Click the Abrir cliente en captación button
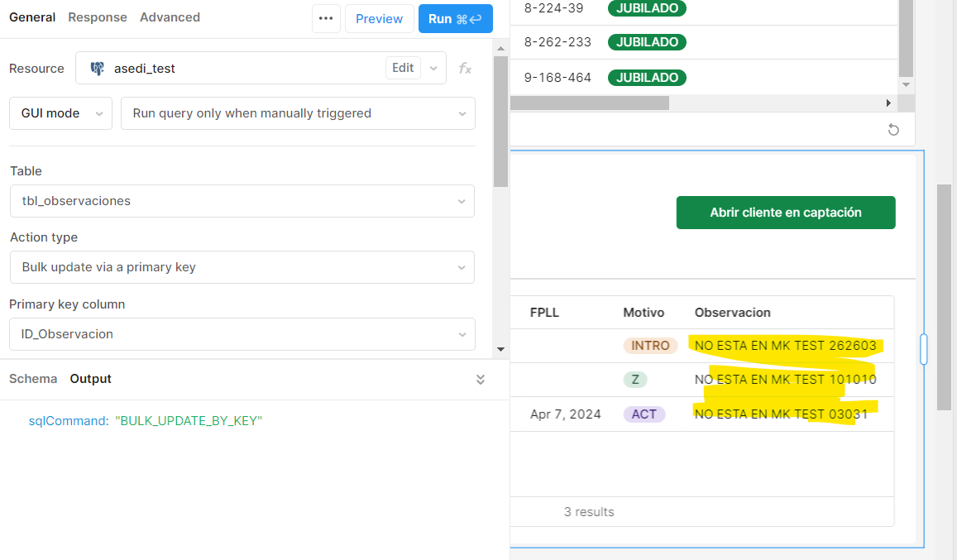 coord(786,213)
